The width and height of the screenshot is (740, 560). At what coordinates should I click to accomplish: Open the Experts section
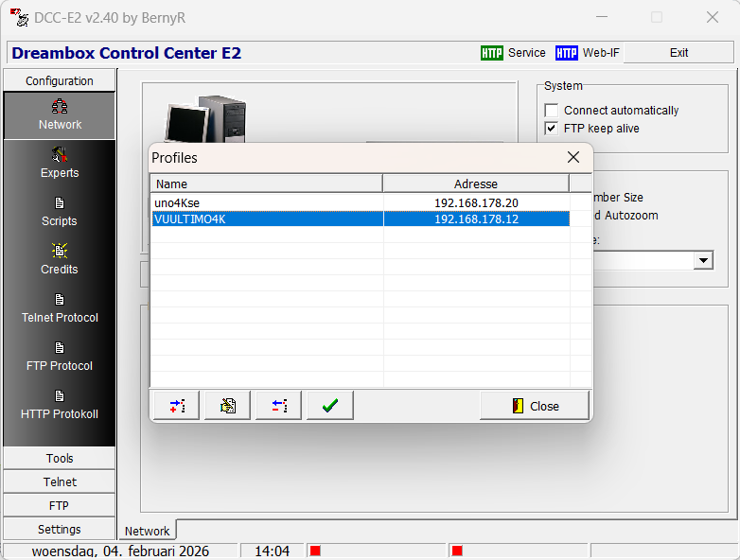(x=60, y=164)
